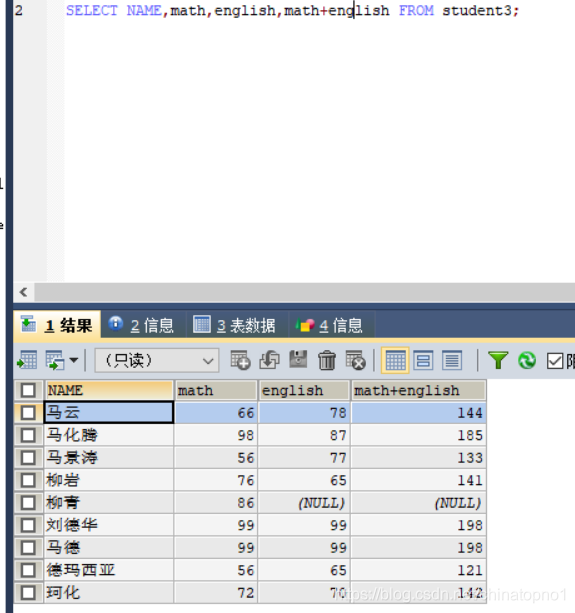The width and height of the screenshot is (575, 613).
Task: Select the sum cell 133
Action: pyautogui.click(x=419, y=457)
